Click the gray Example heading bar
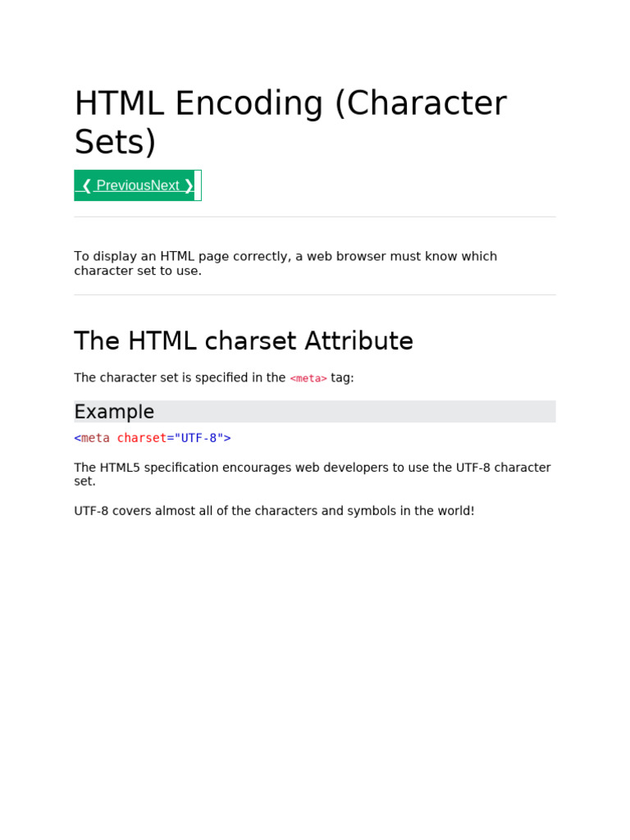The width and height of the screenshot is (630, 840). pyautogui.click(x=314, y=412)
